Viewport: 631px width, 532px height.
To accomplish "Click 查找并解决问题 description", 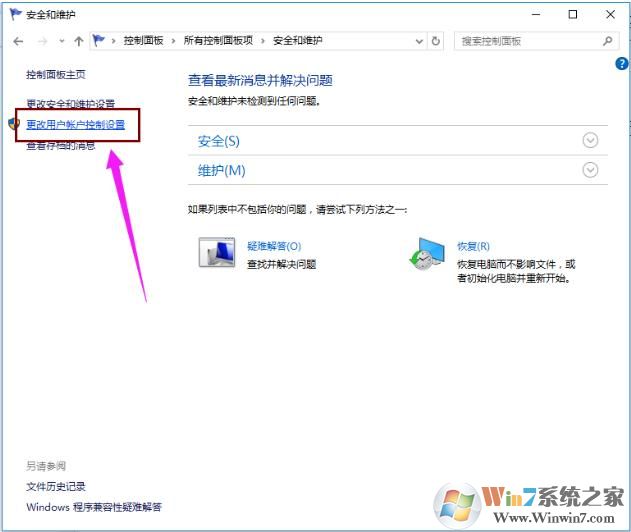I will 282,264.
